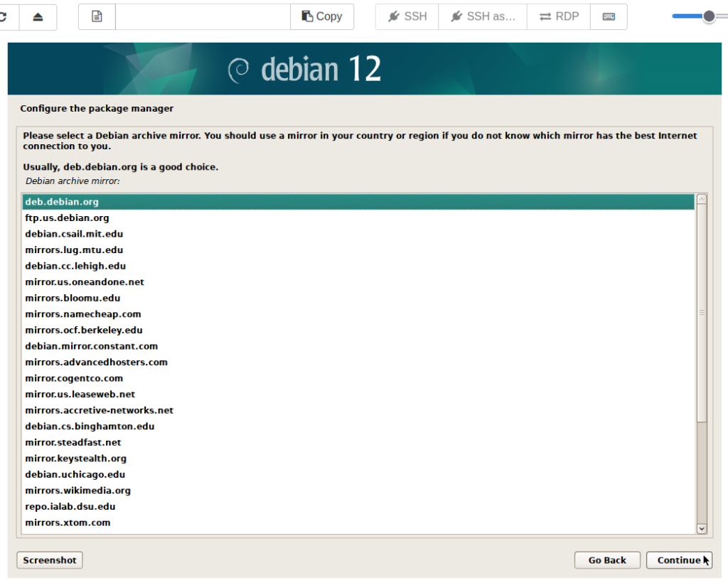The width and height of the screenshot is (728, 585).
Task: Take a Screenshot of the installer
Action: [x=50, y=560]
